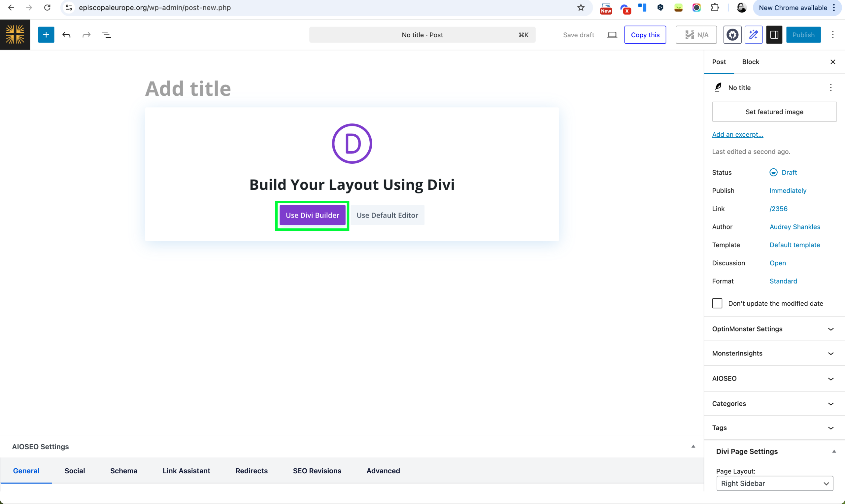Collapse the Divi Page Settings panel
845x504 pixels.
tap(833, 452)
